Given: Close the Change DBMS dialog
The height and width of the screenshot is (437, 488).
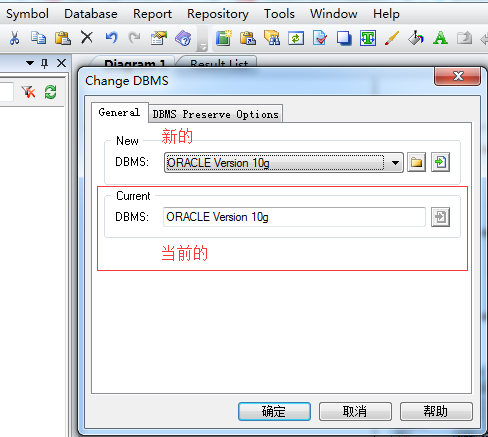Looking at the screenshot, I should (x=458, y=76).
